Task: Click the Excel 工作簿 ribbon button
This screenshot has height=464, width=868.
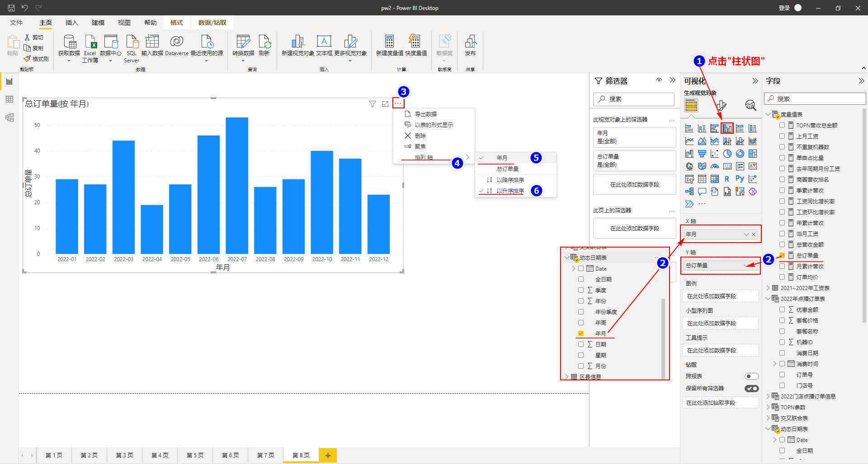Action: pyautogui.click(x=90, y=48)
